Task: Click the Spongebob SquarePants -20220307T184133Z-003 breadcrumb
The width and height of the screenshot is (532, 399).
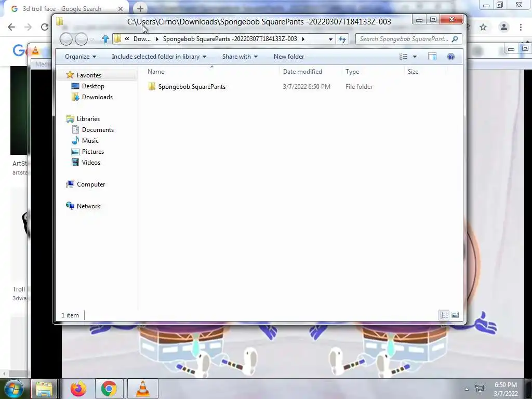Action: pos(230,39)
